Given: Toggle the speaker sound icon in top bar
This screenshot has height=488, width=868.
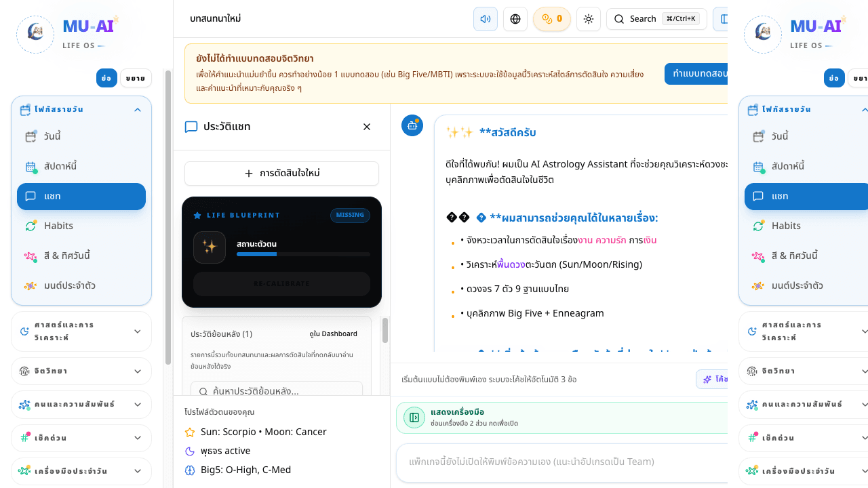Looking at the screenshot, I should [486, 19].
